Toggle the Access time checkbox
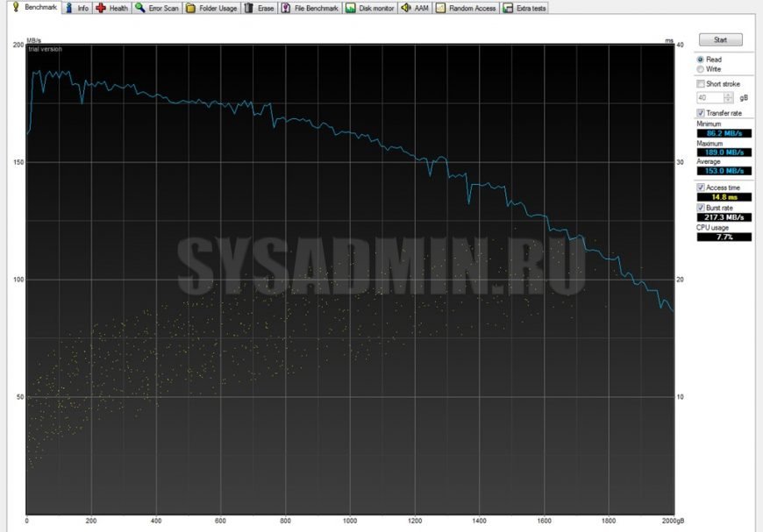 700,188
